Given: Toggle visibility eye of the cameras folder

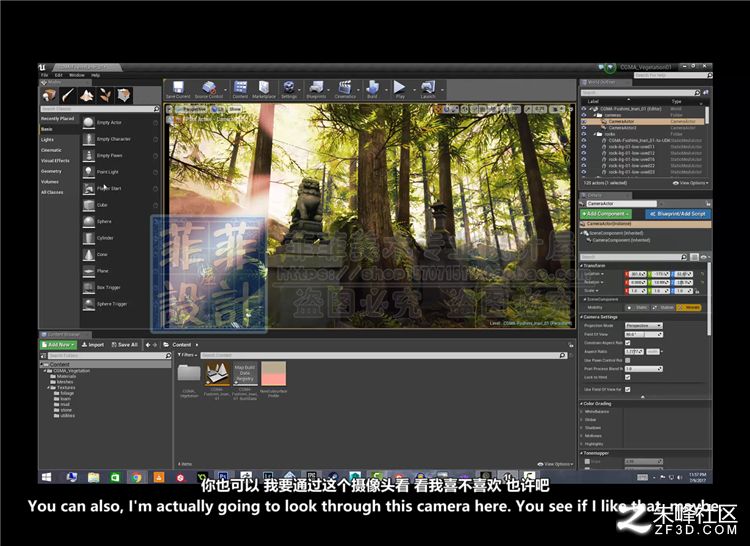Looking at the screenshot, I should [x=584, y=115].
